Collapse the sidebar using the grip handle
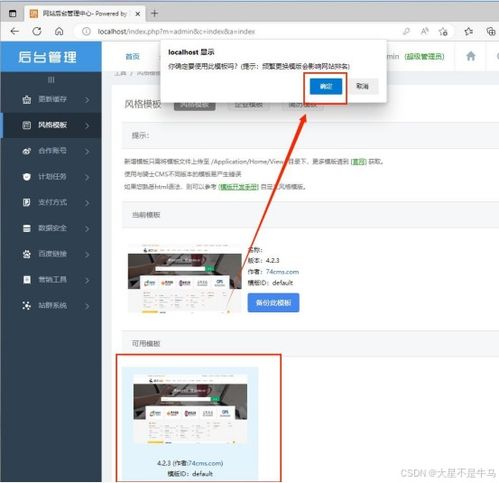 coord(51,80)
